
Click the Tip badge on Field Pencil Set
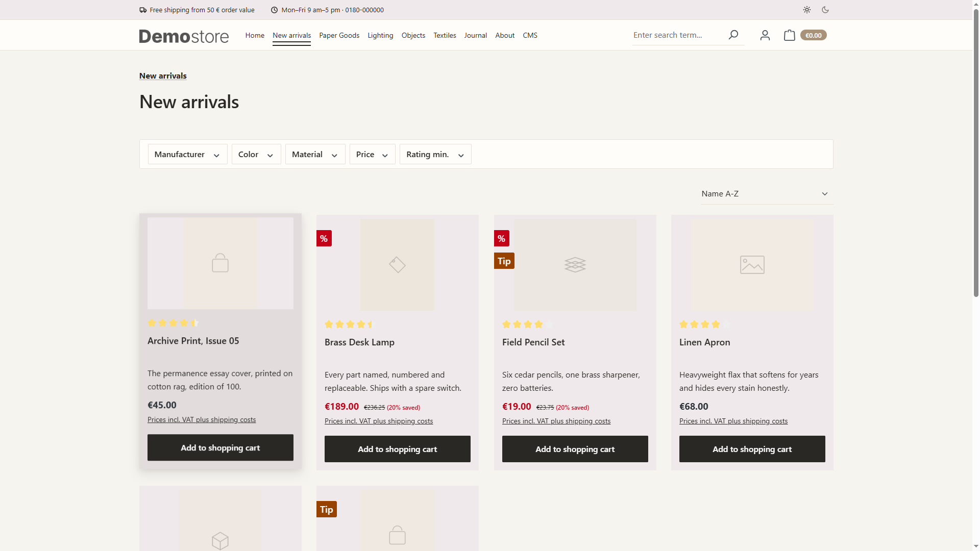(504, 261)
